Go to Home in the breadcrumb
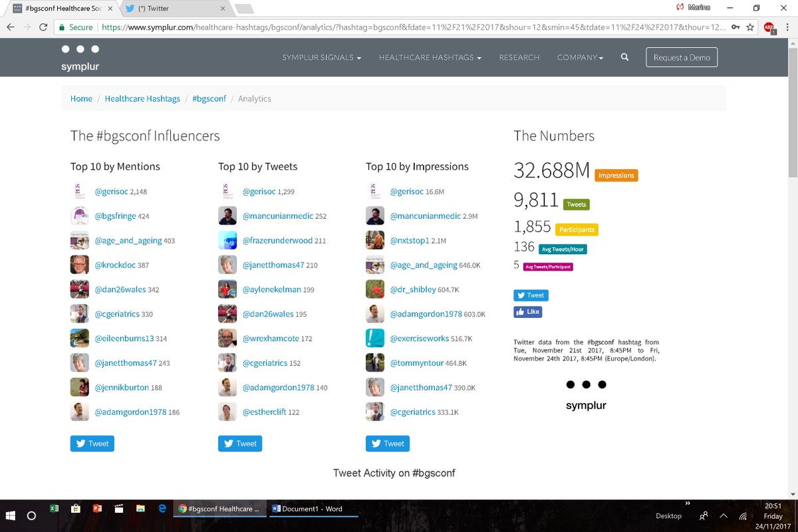Viewport: 798px width, 532px height. pyautogui.click(x=81, y=98)
